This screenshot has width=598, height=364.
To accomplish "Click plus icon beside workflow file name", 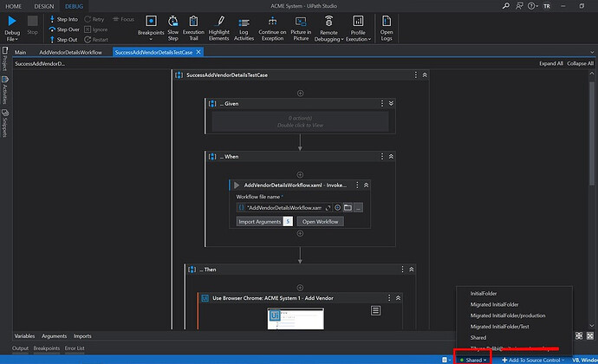I will (x=337, y=207).
